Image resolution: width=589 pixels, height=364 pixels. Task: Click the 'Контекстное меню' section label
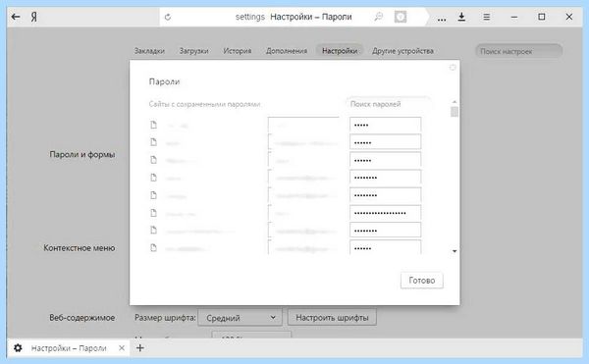tap(80, 247)
